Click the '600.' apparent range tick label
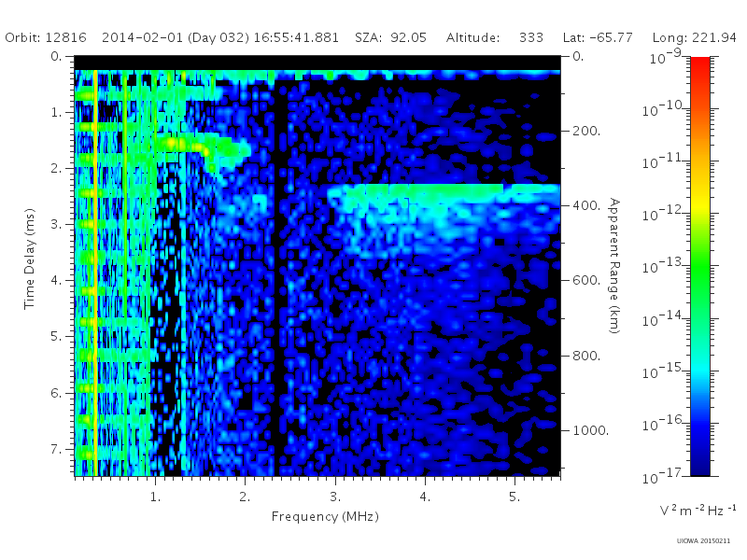Screen dimensions: 747x560 point(586,281)
